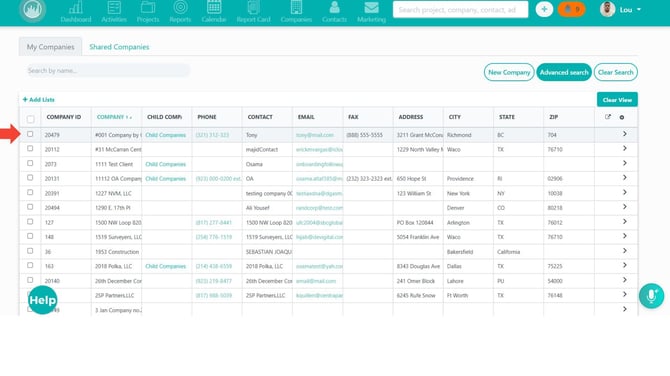670x376 pixels.
Task: Check the row for company 20112
Action: (30, 149)
